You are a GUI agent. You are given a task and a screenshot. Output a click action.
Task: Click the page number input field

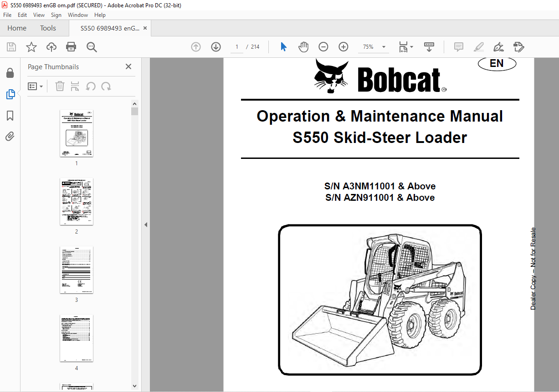tap(237, 47)
